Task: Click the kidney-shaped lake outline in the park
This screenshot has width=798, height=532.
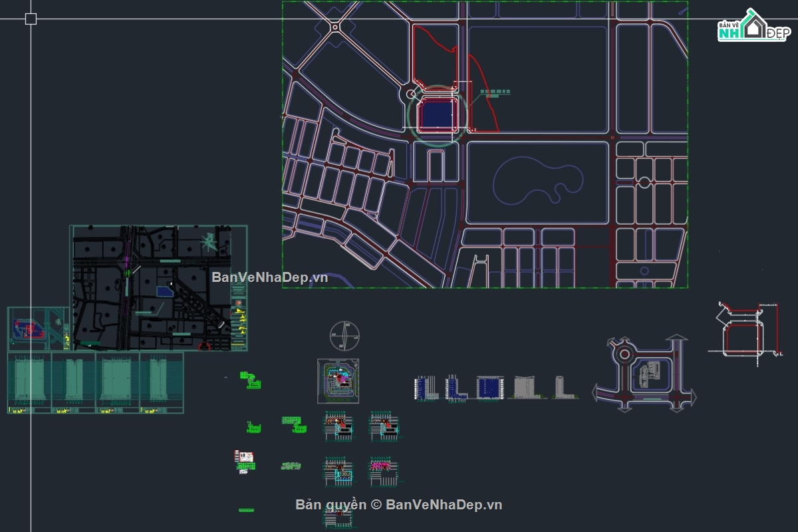Action: click(x=537, y=184)
